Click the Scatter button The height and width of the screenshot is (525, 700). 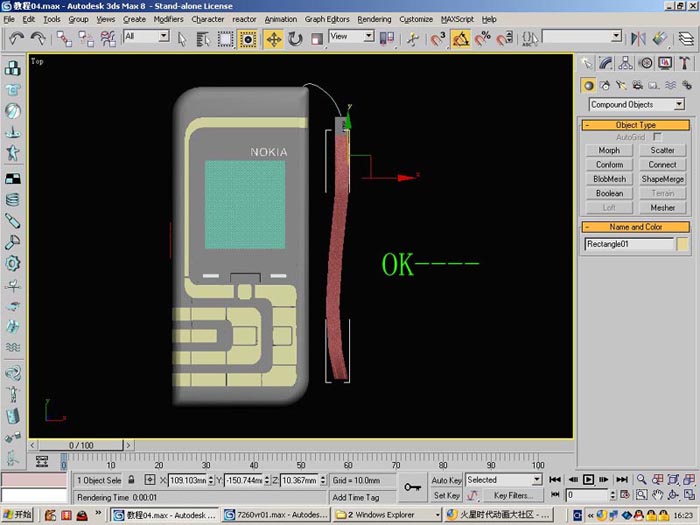[662, 150]
